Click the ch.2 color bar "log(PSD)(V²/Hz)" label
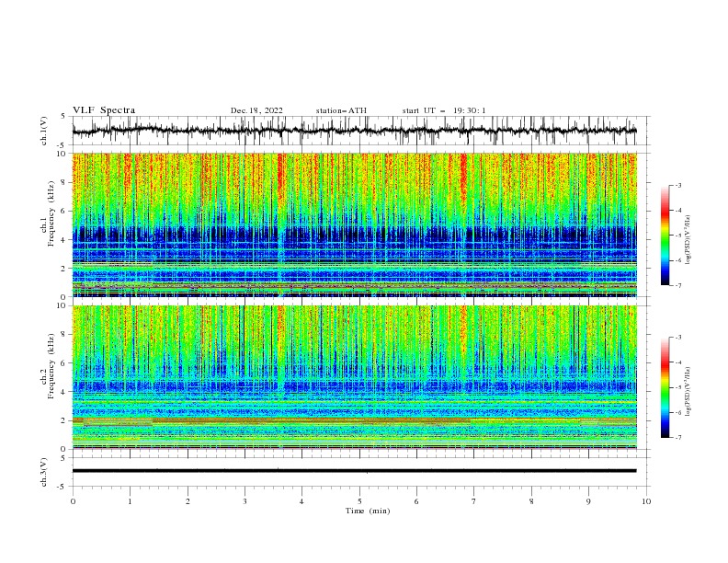728x563 pixels. [688, 392]
